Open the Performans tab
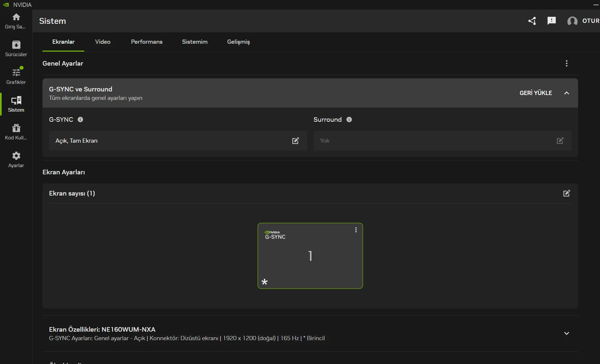This screenshot has height=364, width=600. pos(147,42)
